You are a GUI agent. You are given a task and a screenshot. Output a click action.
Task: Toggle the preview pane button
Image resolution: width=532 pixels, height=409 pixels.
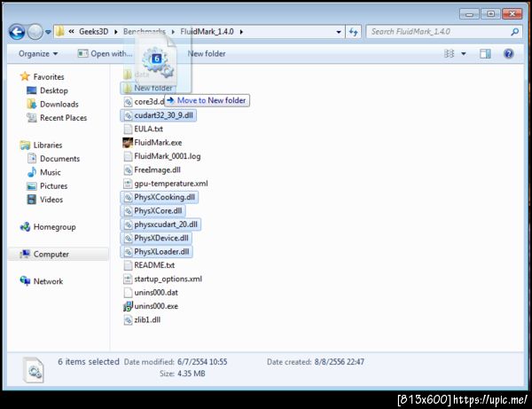[485, 53]
